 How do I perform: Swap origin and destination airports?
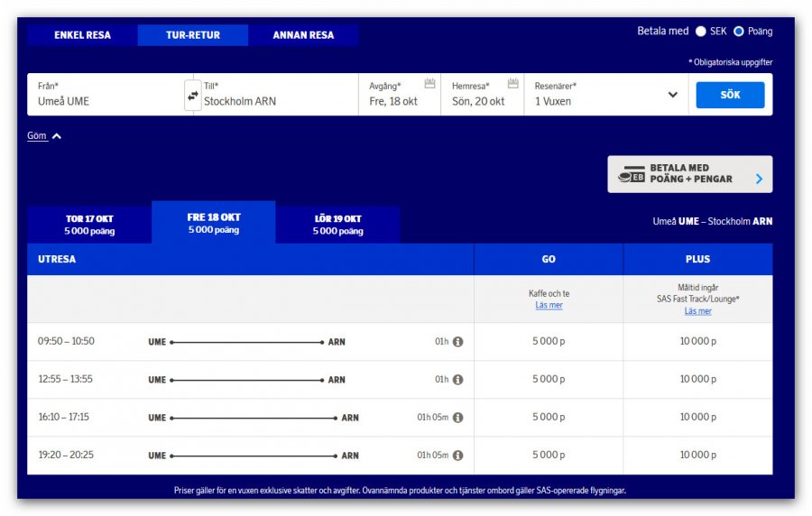point(193,95)
